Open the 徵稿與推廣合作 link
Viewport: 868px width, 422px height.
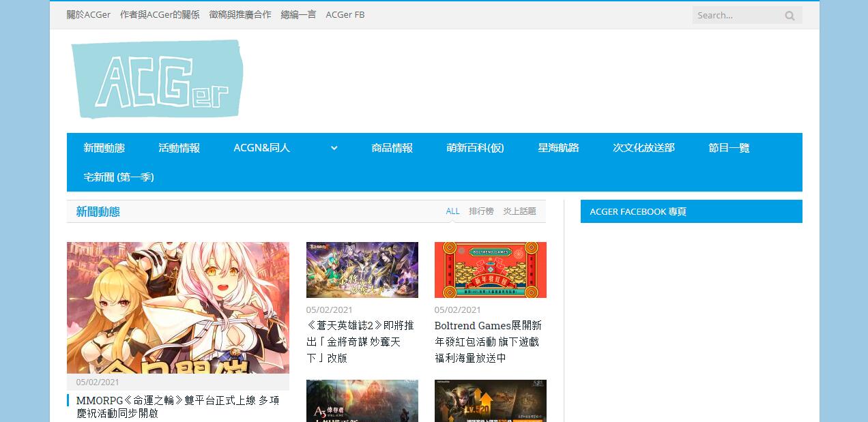click(x=240, y=14)
